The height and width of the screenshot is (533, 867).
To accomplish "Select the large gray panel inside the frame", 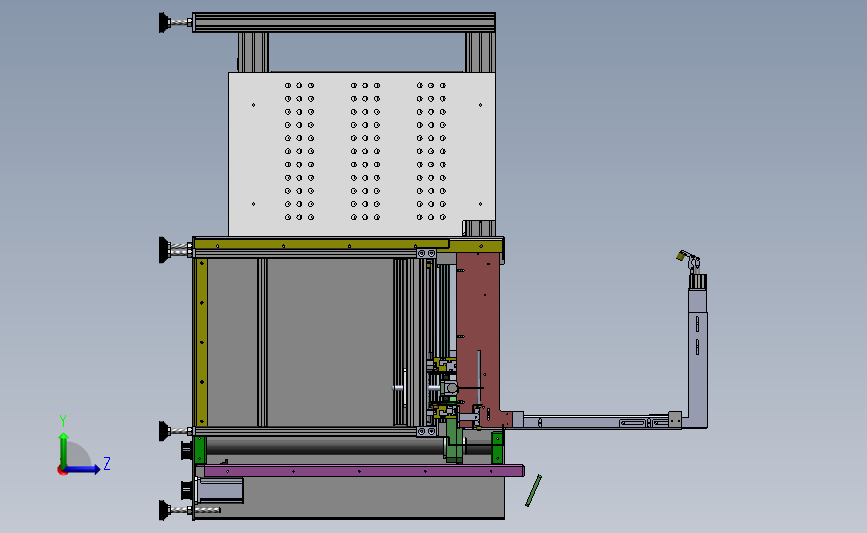I will tap(330, 342).
